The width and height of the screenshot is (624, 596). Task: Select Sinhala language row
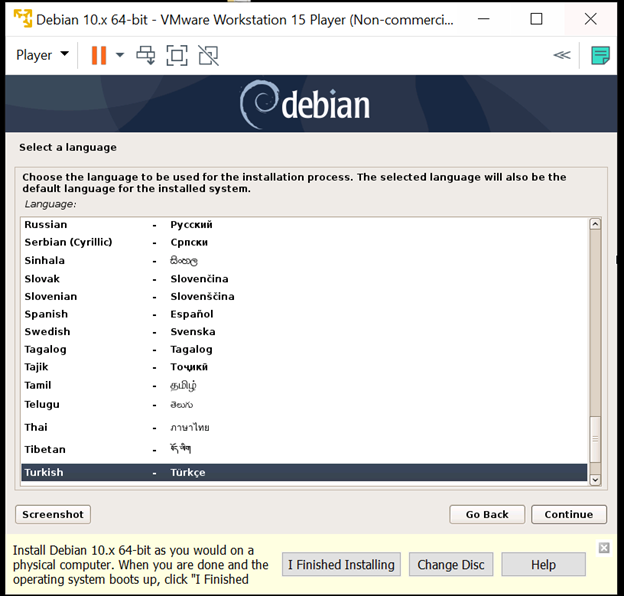[304, 261]
